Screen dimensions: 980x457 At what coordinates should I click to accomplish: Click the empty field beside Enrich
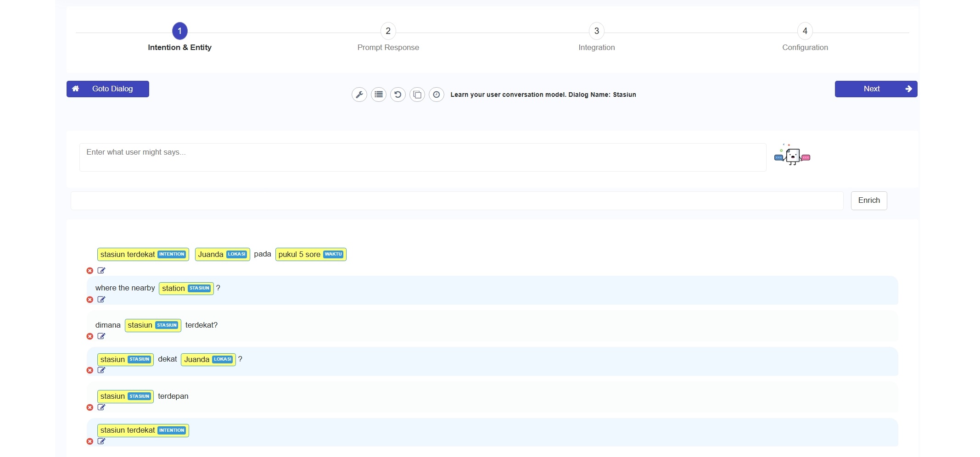pos(457,201)
